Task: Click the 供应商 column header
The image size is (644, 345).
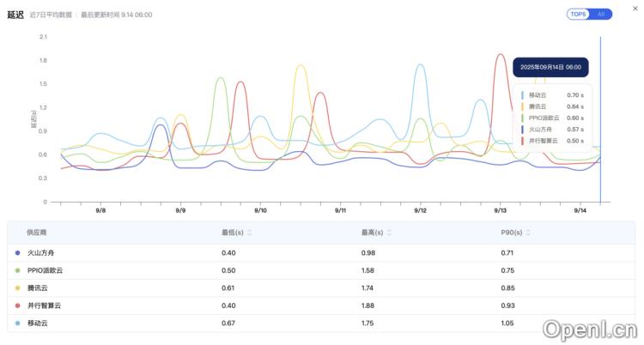Action: (37, 233)
